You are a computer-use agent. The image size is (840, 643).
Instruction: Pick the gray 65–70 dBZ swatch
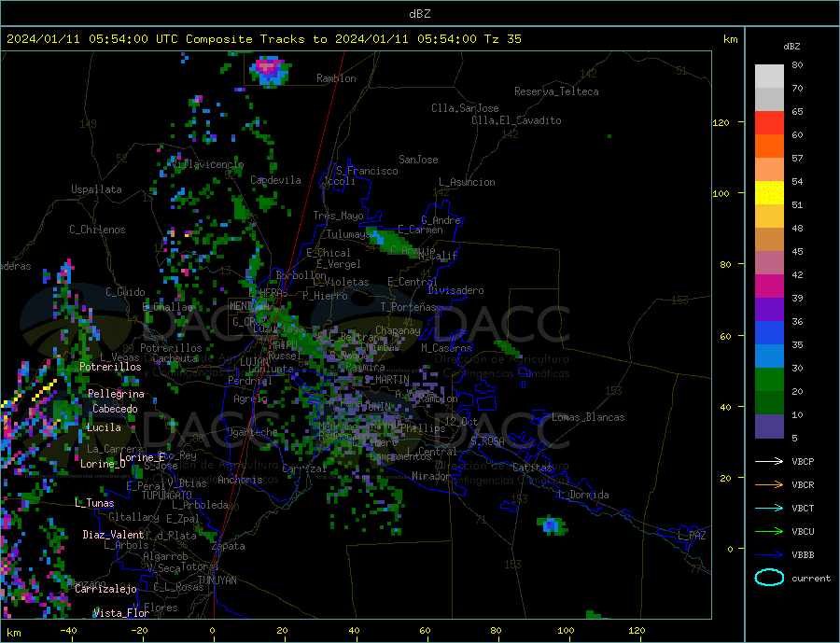click(769, 100)
